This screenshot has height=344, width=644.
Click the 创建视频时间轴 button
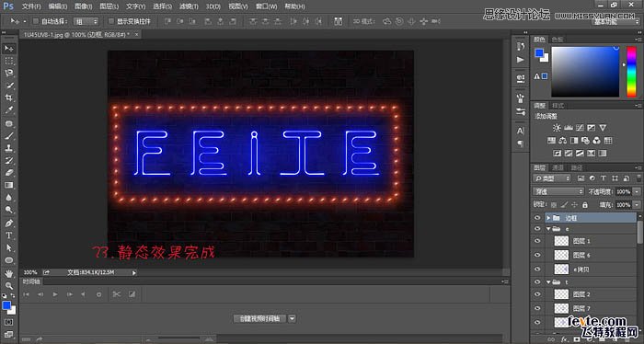coord(259,318)
